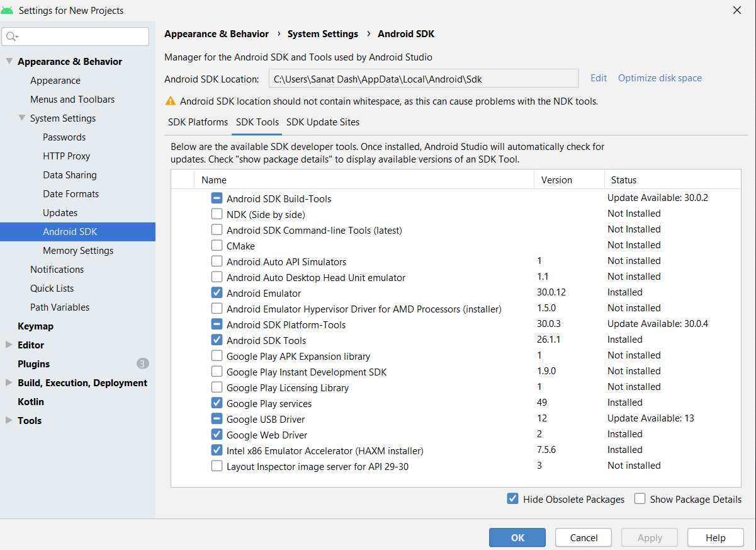The height and width of the screenshot is (550, 756).
Task: Uncheck Android SDK Tools checkbox
Action: [x=217, y=340]
